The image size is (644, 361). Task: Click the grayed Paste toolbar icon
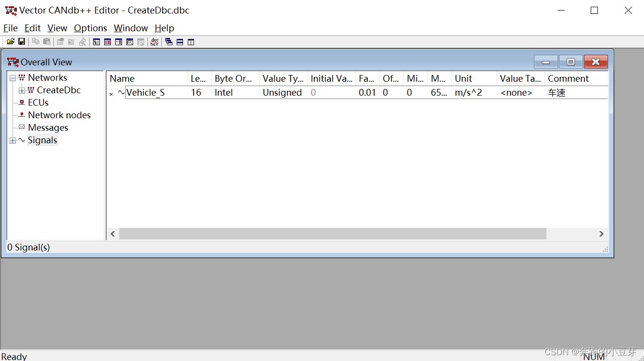coord(47,42)
